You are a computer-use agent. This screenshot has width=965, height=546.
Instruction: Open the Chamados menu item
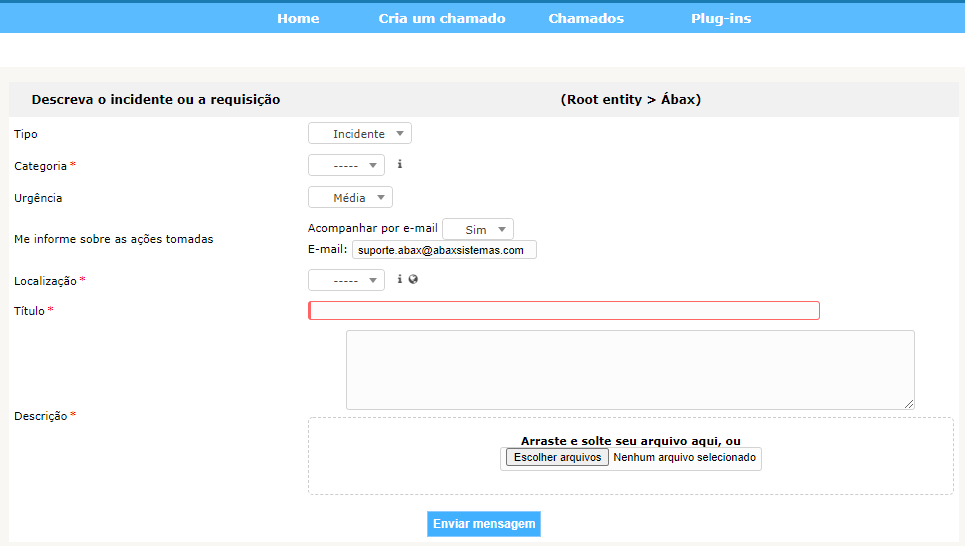pos(586,18)
